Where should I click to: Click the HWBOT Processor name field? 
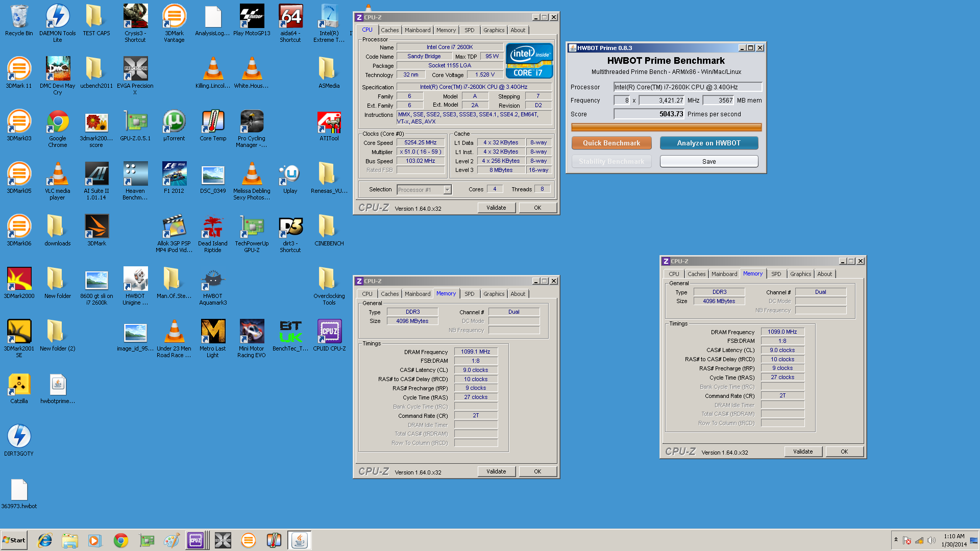(x=688, y=87)
